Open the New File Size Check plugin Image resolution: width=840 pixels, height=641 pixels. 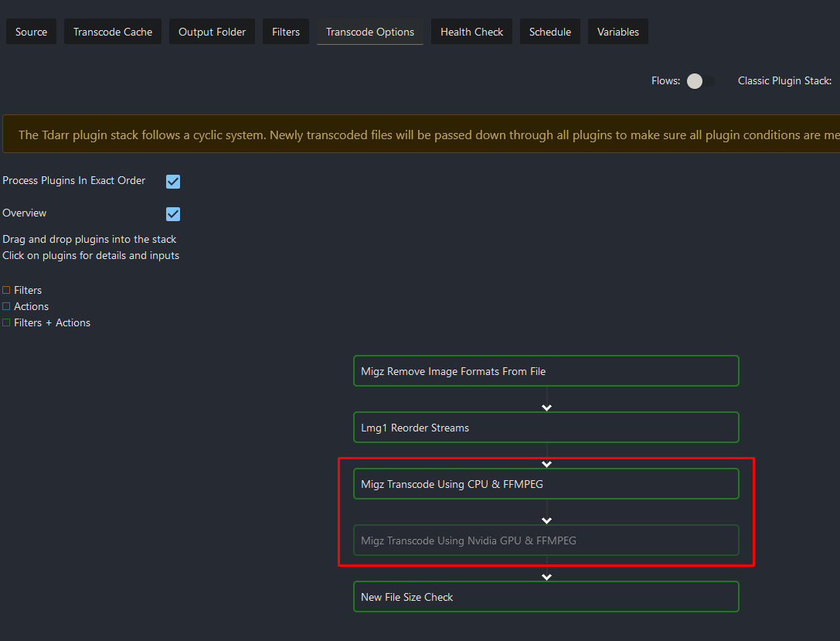pyautogui.click(x=546, y=597)
